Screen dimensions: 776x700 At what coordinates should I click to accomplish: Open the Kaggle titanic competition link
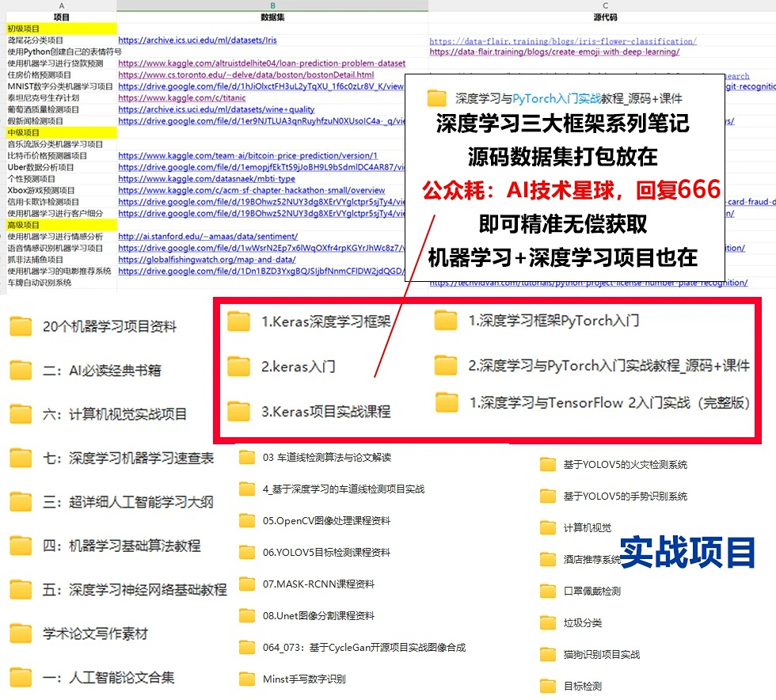click(182, 98)
